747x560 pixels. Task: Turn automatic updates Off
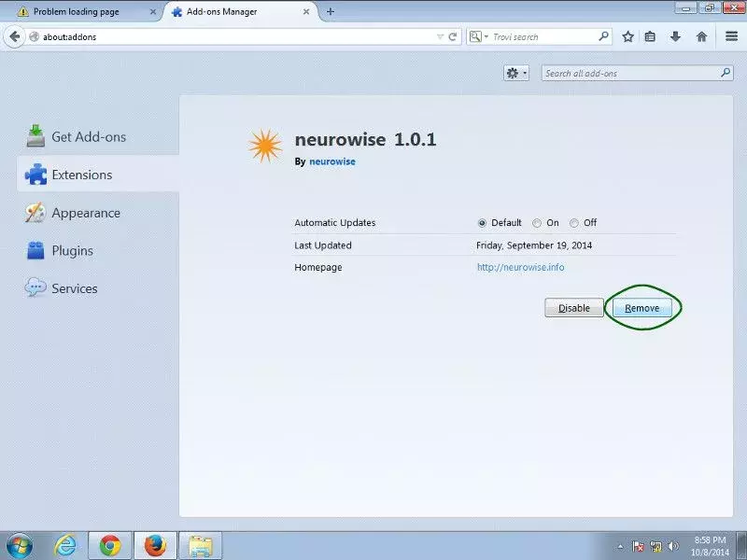574,223
